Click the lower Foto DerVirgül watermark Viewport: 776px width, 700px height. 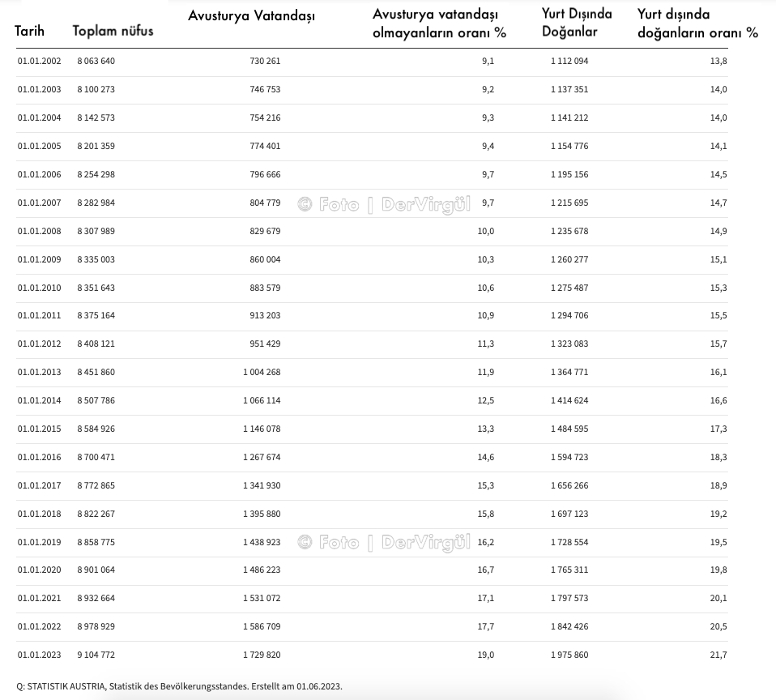tap(384, 543)
